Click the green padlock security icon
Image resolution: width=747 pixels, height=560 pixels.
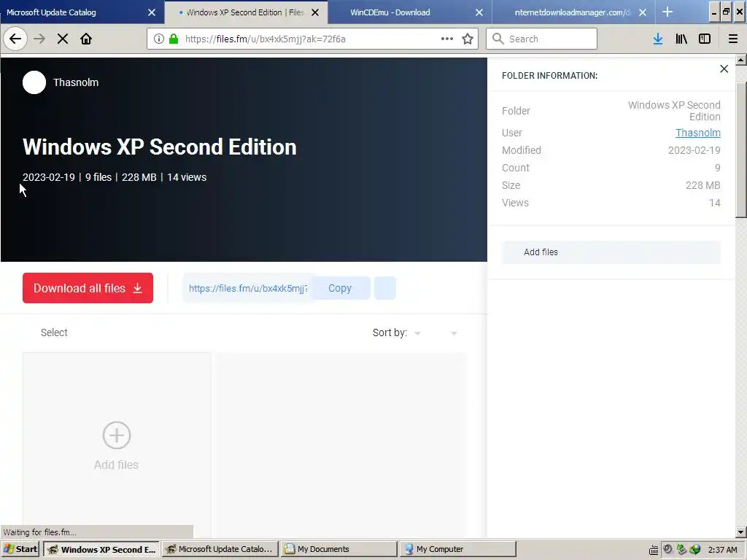174,39
